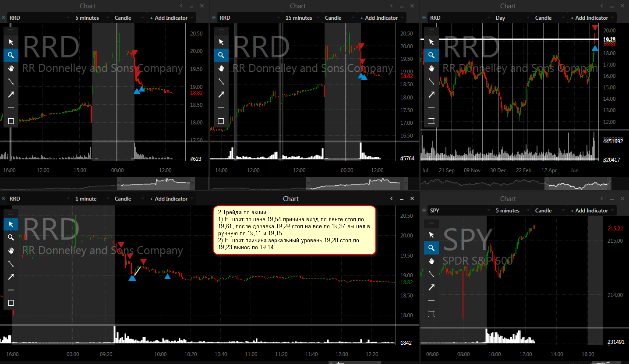The image size is (629, 364).
Task: Choose hand pan tool in RRD Day chart
Action: tap(431, 68)
